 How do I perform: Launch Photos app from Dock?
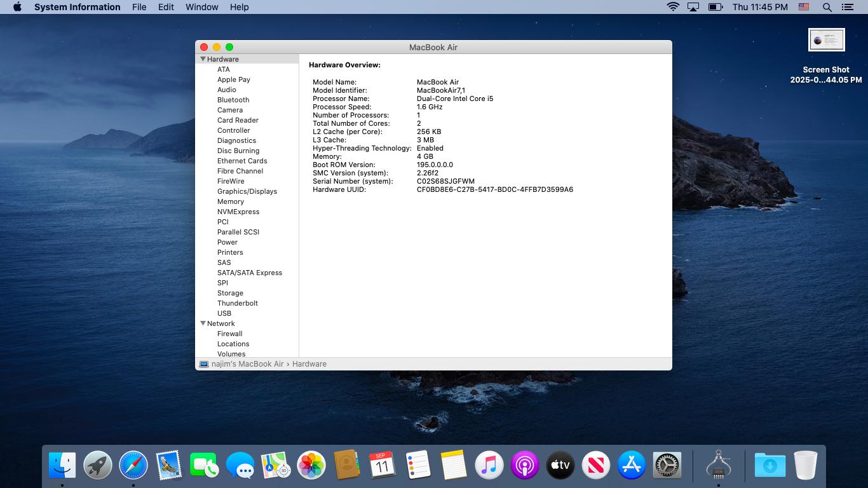[x=311, y=466]
